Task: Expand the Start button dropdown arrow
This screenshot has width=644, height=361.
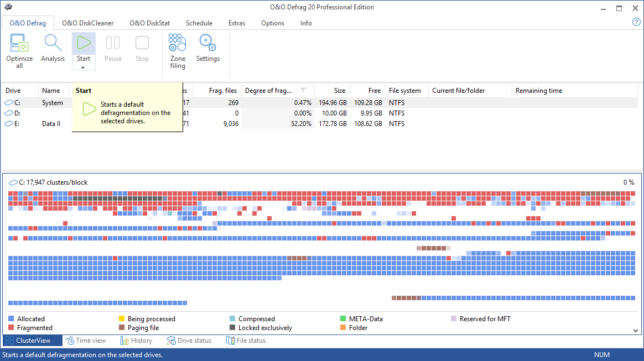Action: pos(83,67)
